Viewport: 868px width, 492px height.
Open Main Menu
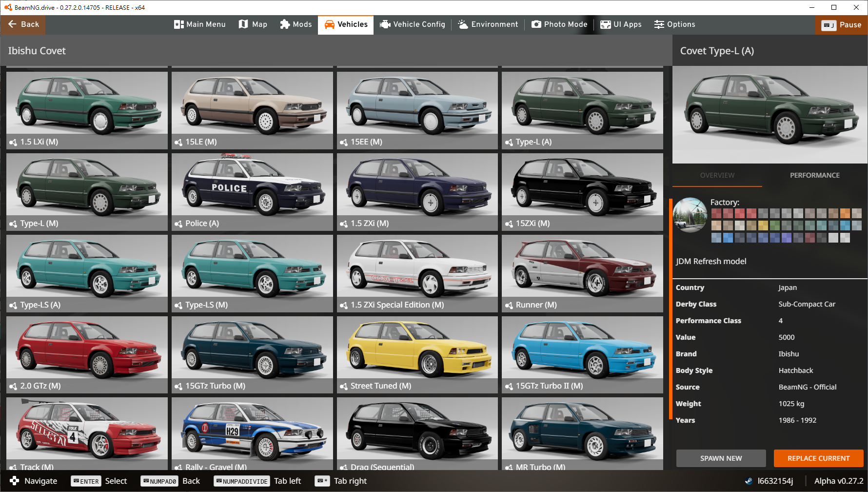tap(199, 24)
